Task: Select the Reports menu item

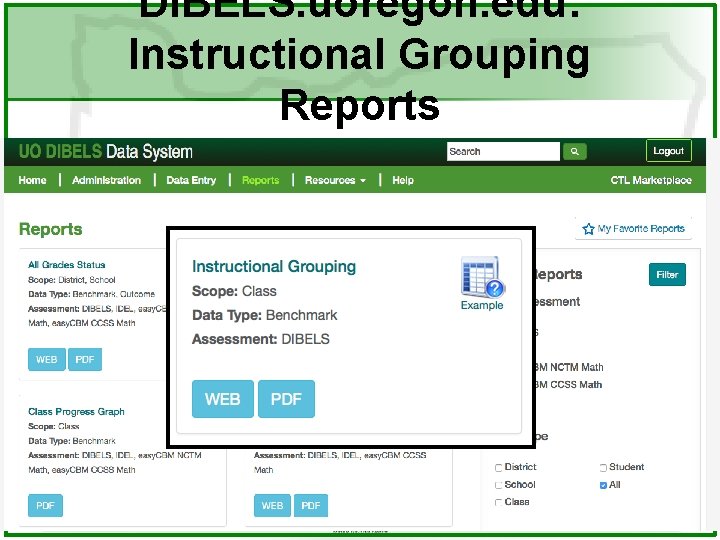Action: coord(260,180)
